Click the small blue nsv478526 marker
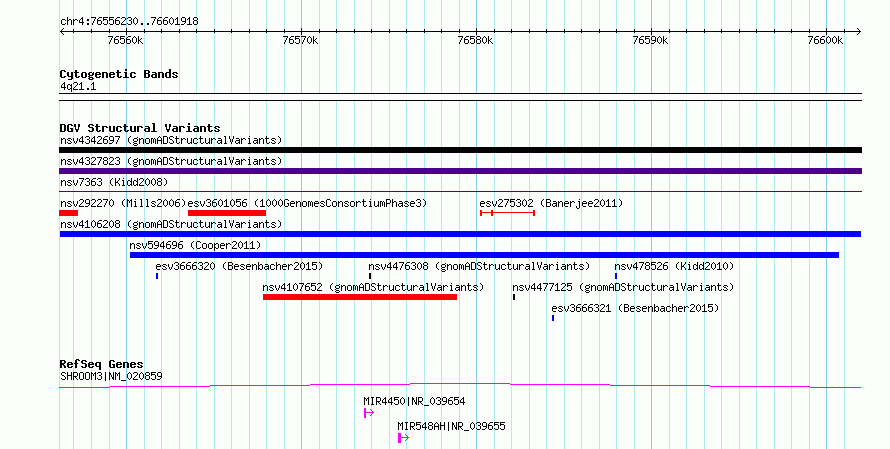This screenshot has height=449, width=890. coord(616,276)
